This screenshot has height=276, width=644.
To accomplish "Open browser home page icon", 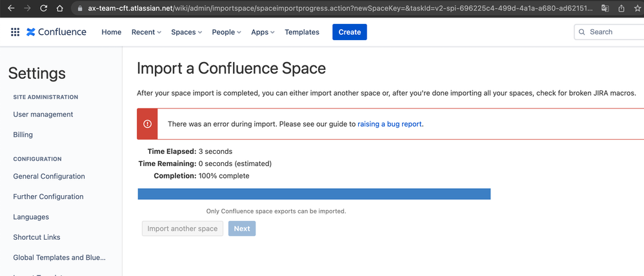I will (x=59, y=8).
